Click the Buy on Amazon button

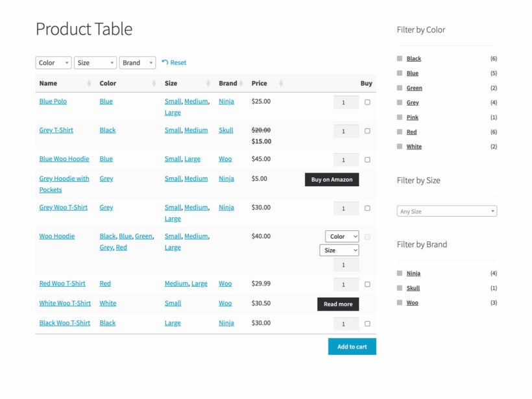[x=332, y=179]
